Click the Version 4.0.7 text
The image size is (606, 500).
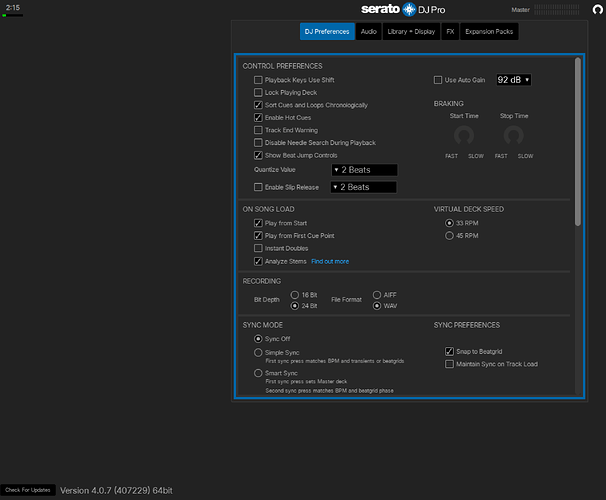click(116, 490)
